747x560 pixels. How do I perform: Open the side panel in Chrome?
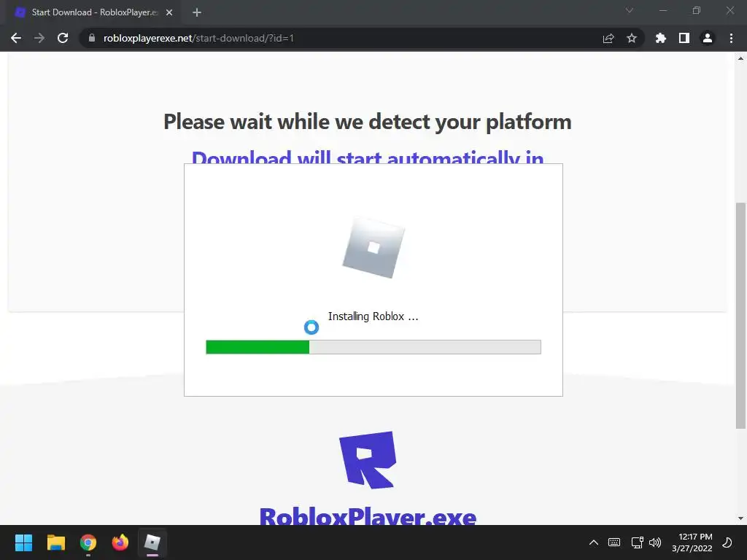pos(684,38)
